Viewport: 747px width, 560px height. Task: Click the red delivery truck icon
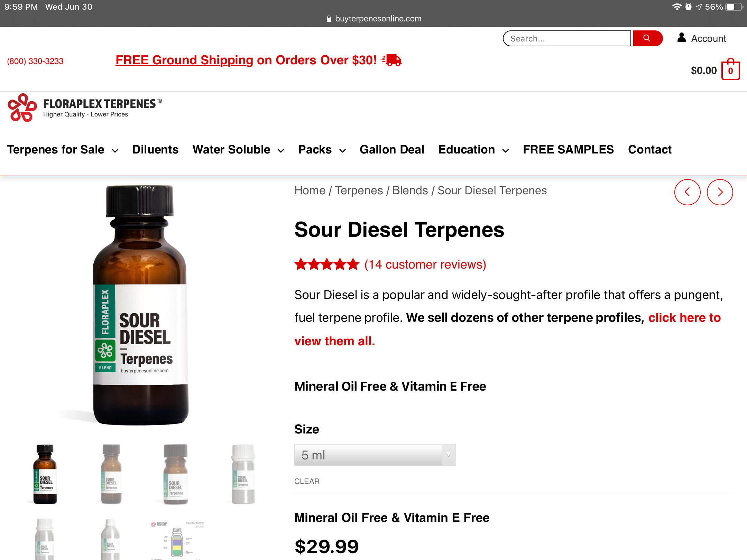coord(391,60)
